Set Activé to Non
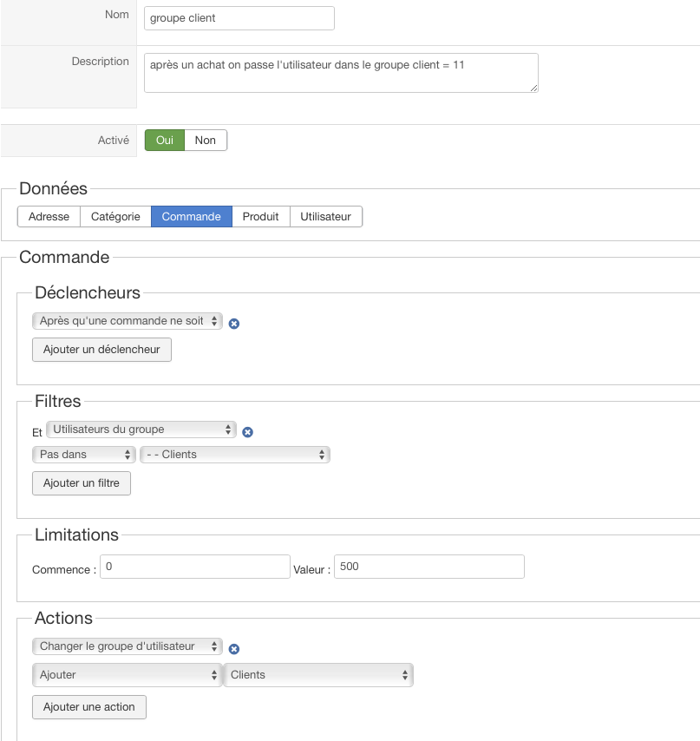Screen dimensions: 700x741 (x=206, y=141)
